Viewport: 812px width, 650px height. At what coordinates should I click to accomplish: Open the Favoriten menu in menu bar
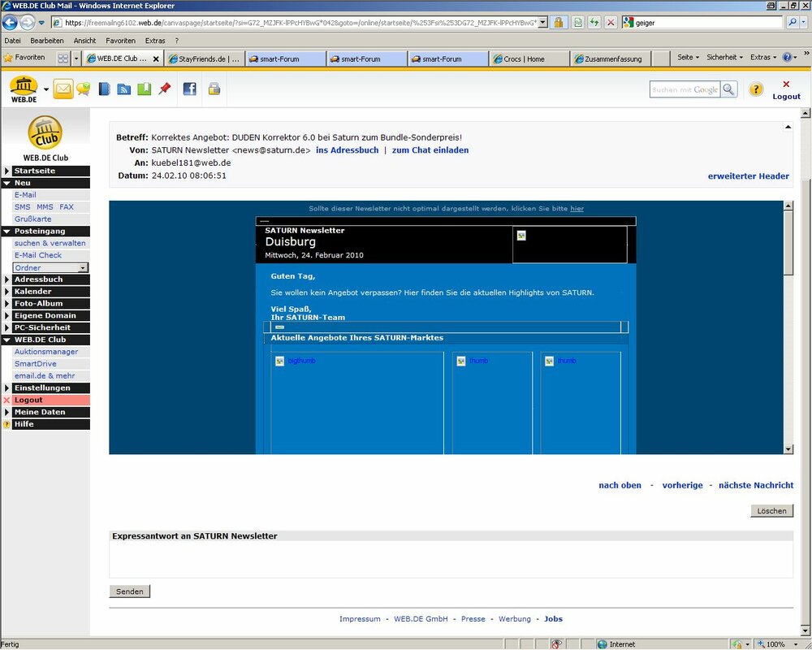(x=120, y=40)
